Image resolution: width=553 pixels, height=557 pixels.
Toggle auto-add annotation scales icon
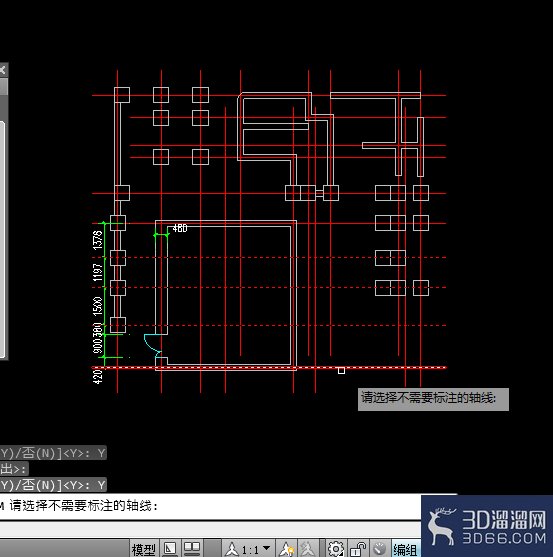pyautogui.click(x=308, y=549)
